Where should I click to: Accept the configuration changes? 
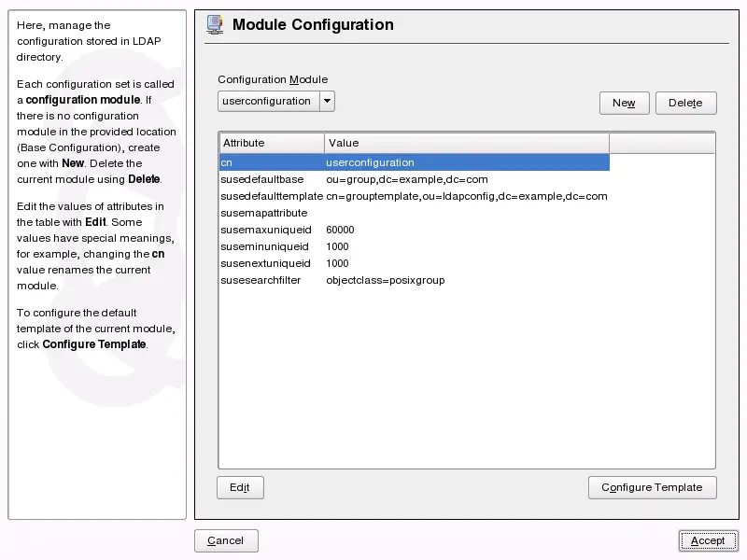point(707,540)
